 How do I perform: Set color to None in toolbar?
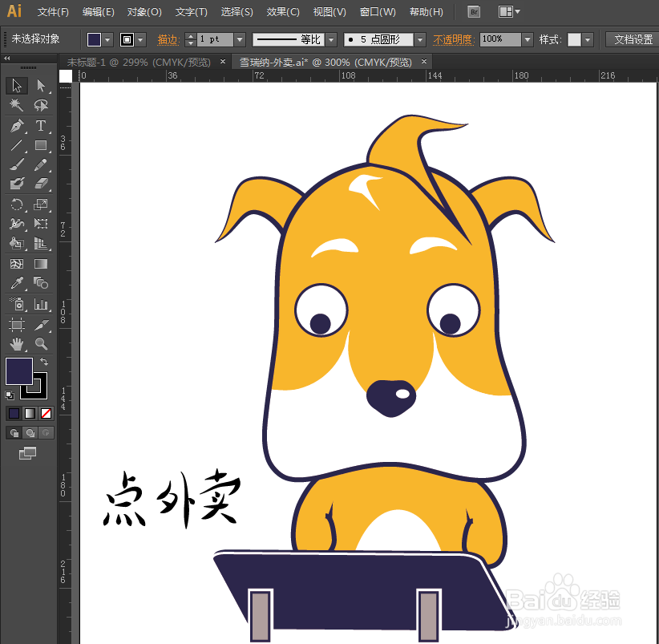[45, 413]
